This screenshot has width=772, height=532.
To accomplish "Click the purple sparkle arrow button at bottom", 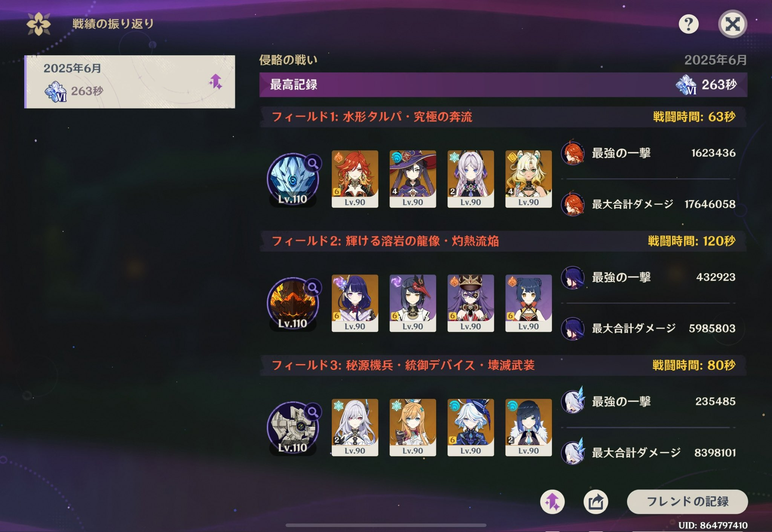I will [552, 501].
